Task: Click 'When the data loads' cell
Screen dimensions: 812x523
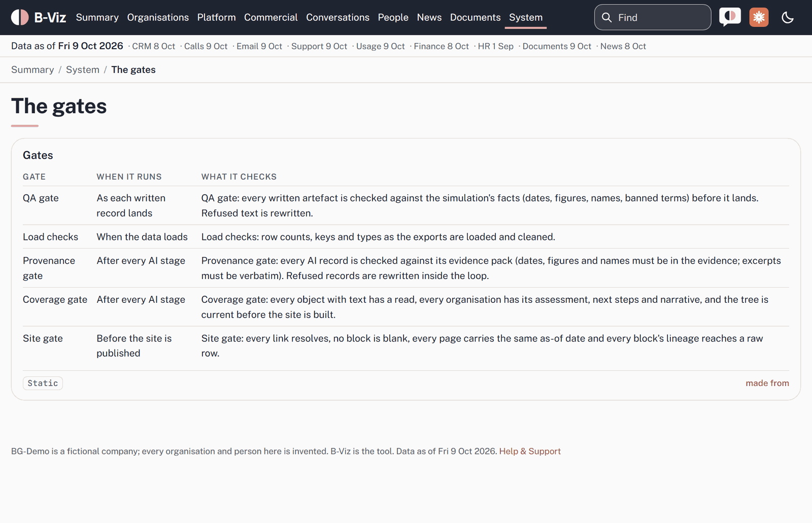Action: [x=142, y=237]
